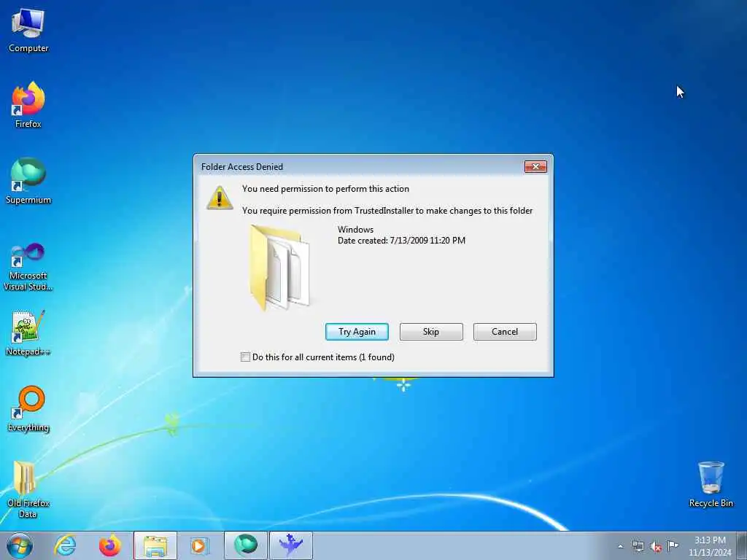
Task: Select the Supermium desktop shortcut
Action: pos(28,181)
